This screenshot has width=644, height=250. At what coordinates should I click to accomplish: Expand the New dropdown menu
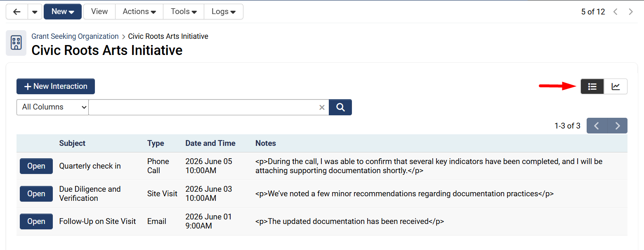[x=63, y=12]
